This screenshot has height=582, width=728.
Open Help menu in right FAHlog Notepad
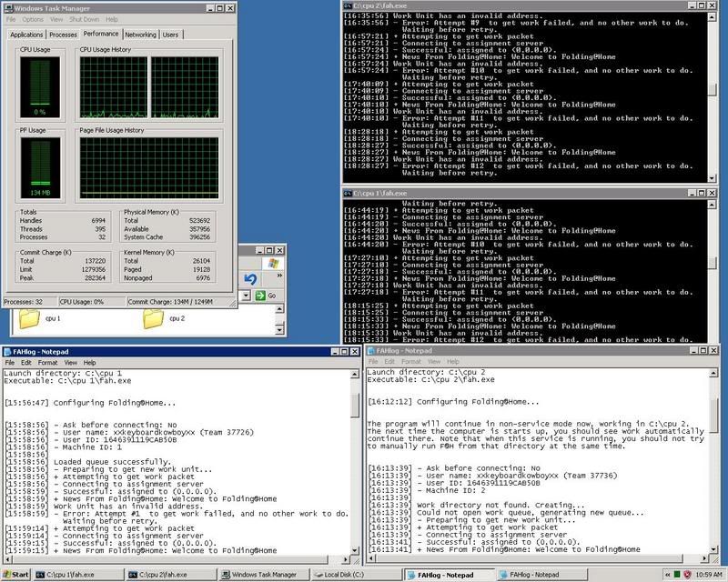coord(453,362)
